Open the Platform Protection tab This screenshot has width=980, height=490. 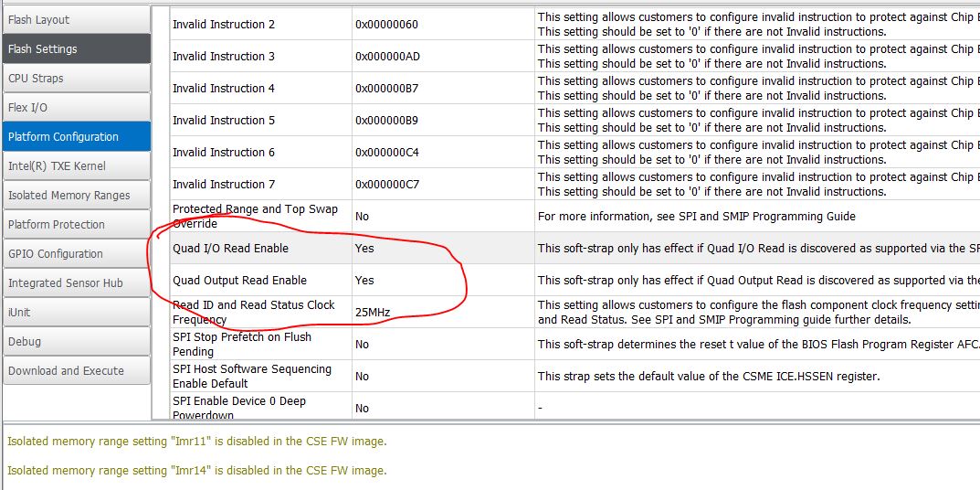coord(76,225)
